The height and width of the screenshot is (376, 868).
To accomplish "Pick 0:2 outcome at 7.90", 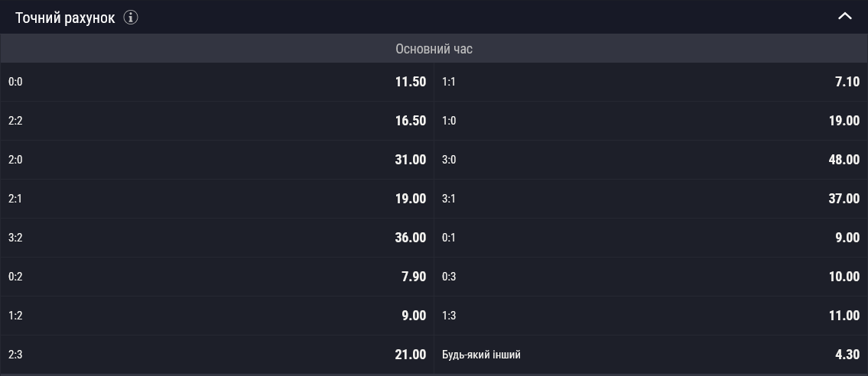I will (x=217, y=277).
